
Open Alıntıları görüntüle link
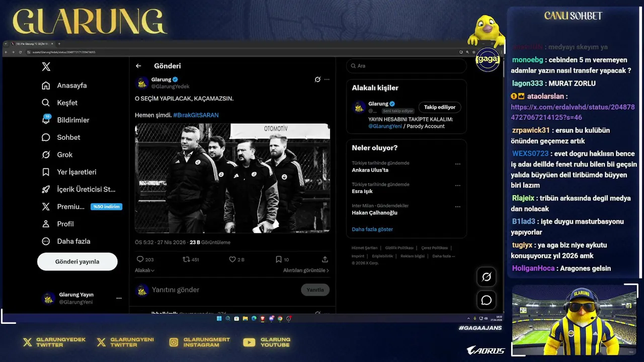coord(306,270)
